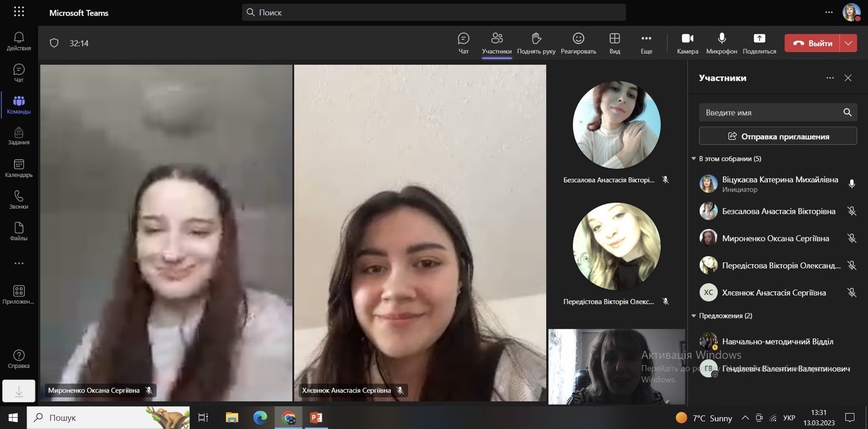The width and height of the screenshot is (868, 429).
Task: Open settings and more menu in the title bar
Action: point(829,12)
